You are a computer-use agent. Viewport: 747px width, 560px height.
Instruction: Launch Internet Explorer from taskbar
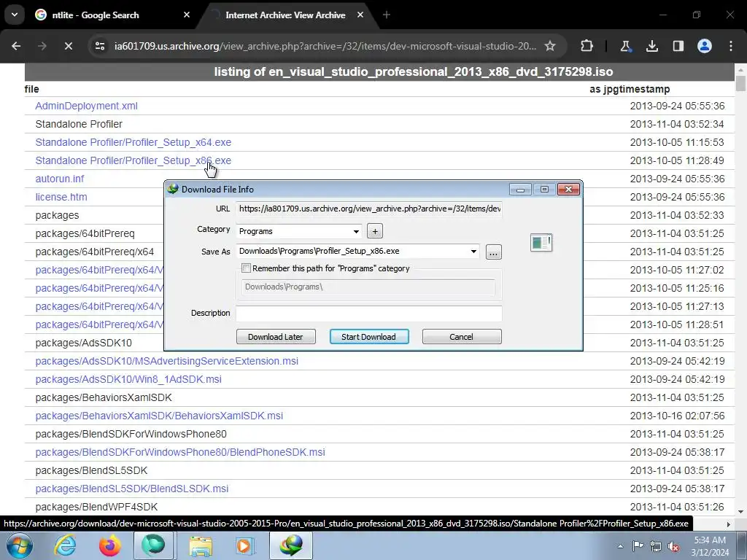[x=65, y=545]
